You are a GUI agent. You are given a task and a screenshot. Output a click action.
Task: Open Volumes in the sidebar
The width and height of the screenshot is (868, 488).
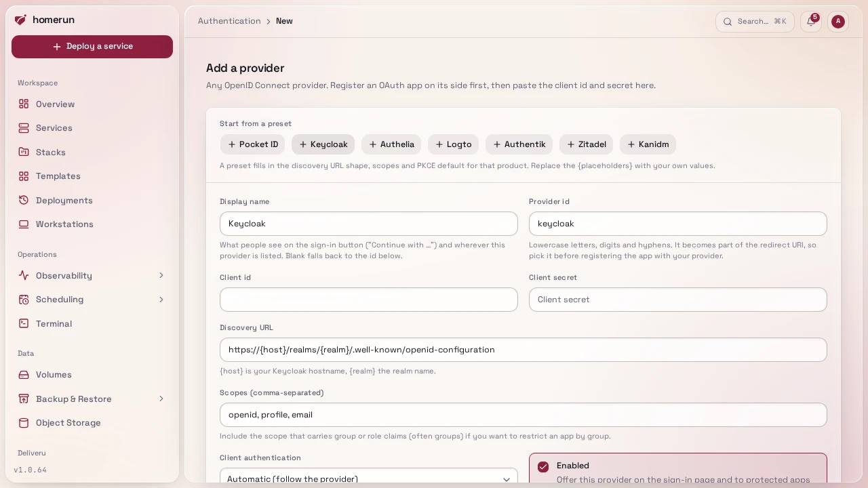[x=92, y=374]
